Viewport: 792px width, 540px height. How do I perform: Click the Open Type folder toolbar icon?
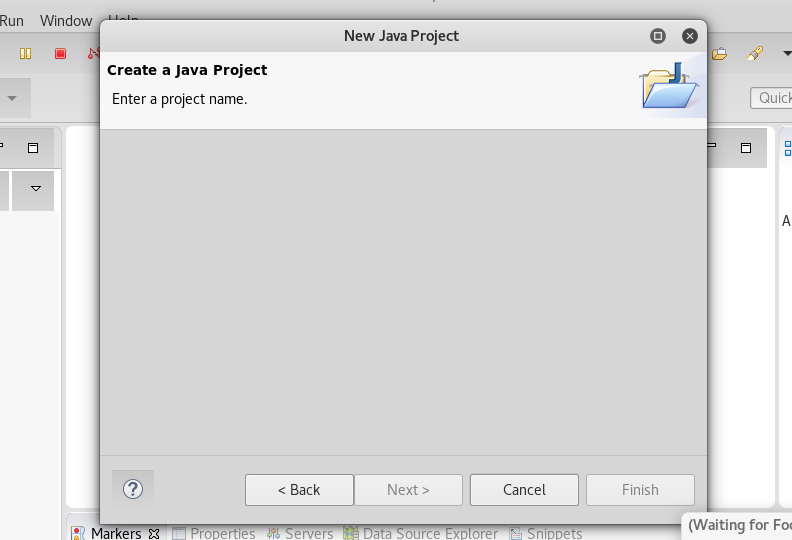pos(719,53)
